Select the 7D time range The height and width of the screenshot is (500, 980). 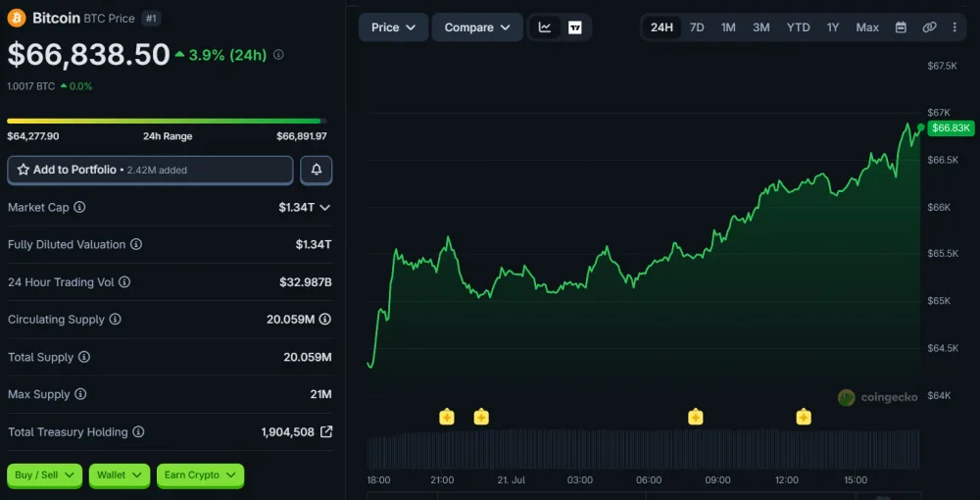[697, 27]
